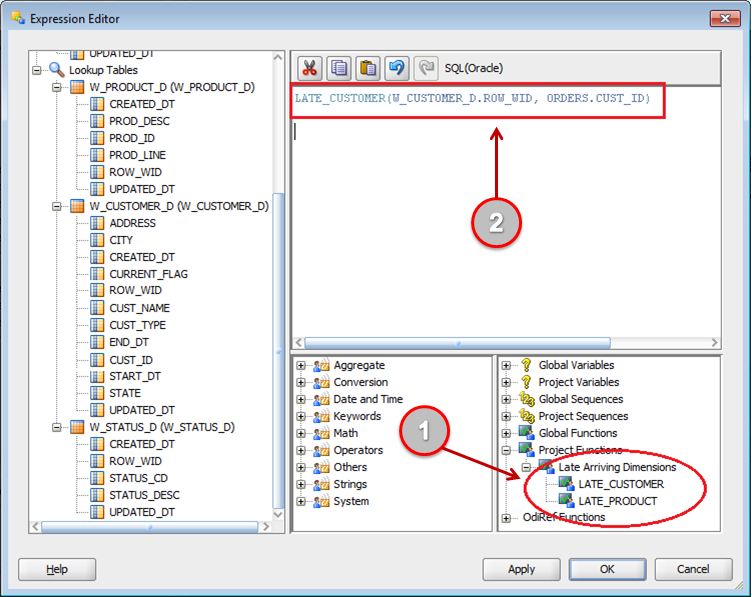
Task: Collapse the Project Functions node
Action: click(x=506, y=450)
